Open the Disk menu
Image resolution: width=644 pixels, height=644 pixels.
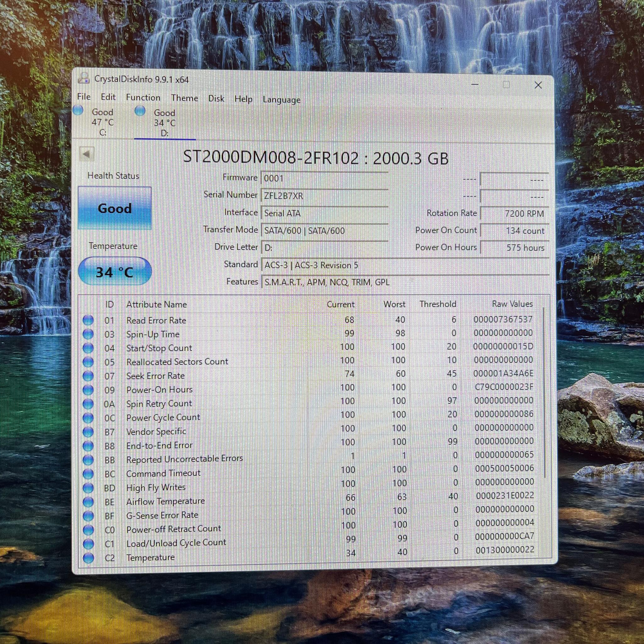216,99
